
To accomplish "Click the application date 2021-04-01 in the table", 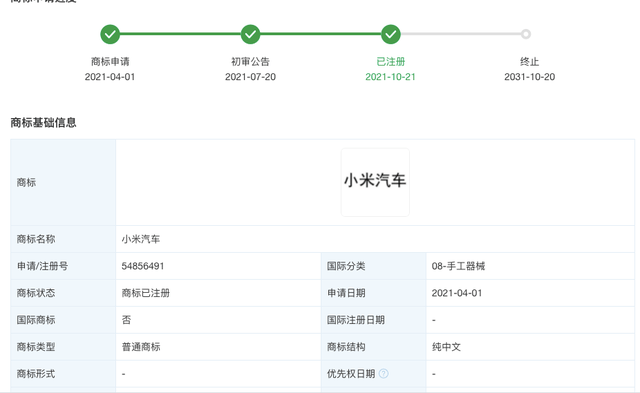I will pyautogui.click(x=457, y=293).
